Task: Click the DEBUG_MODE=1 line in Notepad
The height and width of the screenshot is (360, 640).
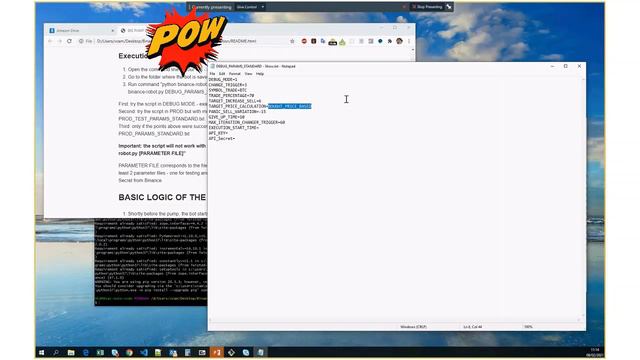Action: (223, 80)
